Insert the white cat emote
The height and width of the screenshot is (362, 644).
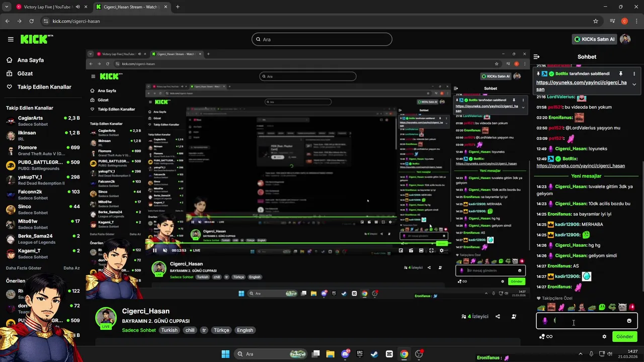tap(622, 307)
